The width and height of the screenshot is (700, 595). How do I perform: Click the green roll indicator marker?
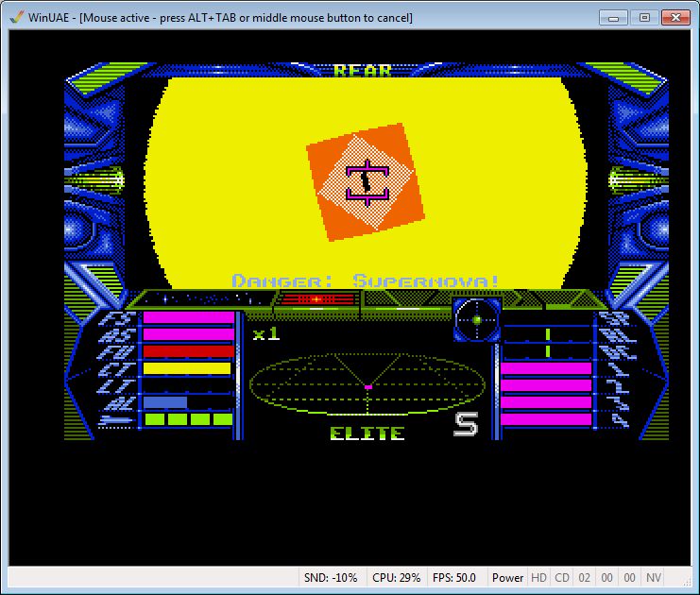548,334
